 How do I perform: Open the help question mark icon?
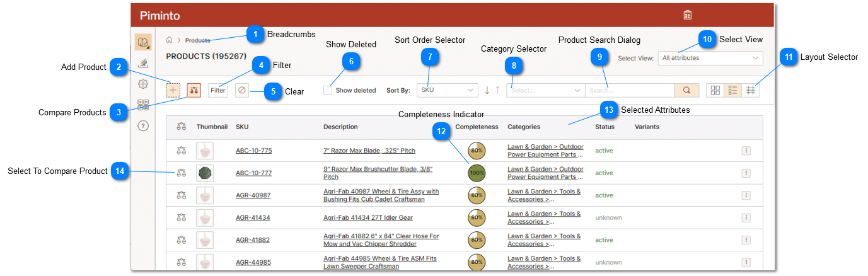[x=143, y=125]
